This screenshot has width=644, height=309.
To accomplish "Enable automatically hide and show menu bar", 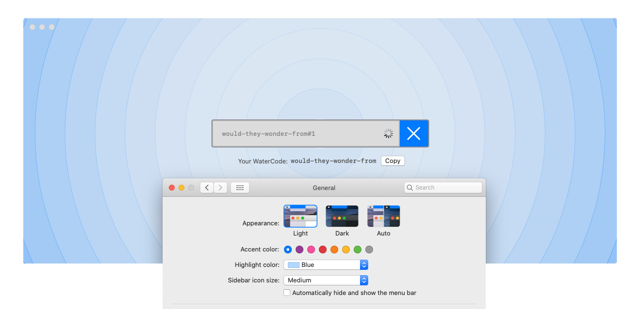I will [x=287, y=293].
